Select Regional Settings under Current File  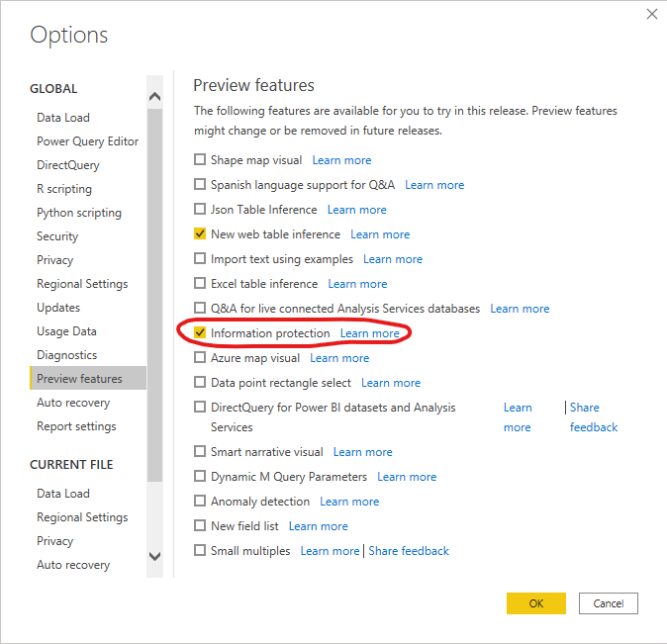click(82, 517)
